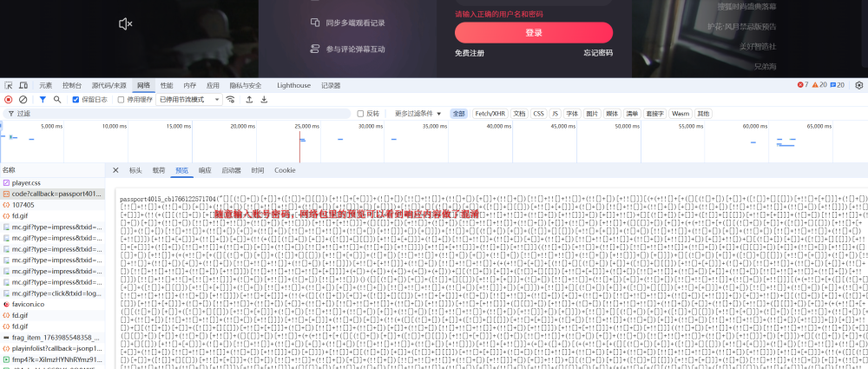Click the blue issues count 20 indicator
868x369 pixels.
click(x=838, y=85)
